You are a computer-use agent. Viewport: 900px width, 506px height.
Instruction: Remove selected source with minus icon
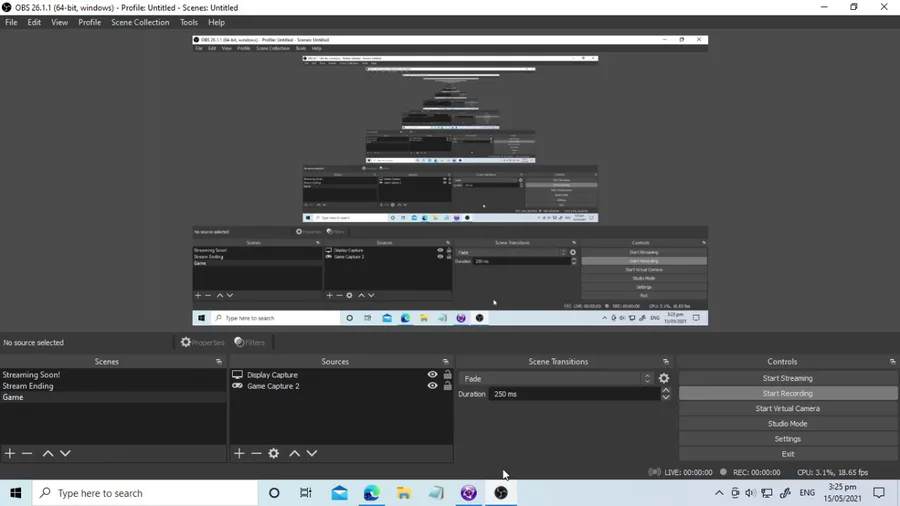(257, 453)
